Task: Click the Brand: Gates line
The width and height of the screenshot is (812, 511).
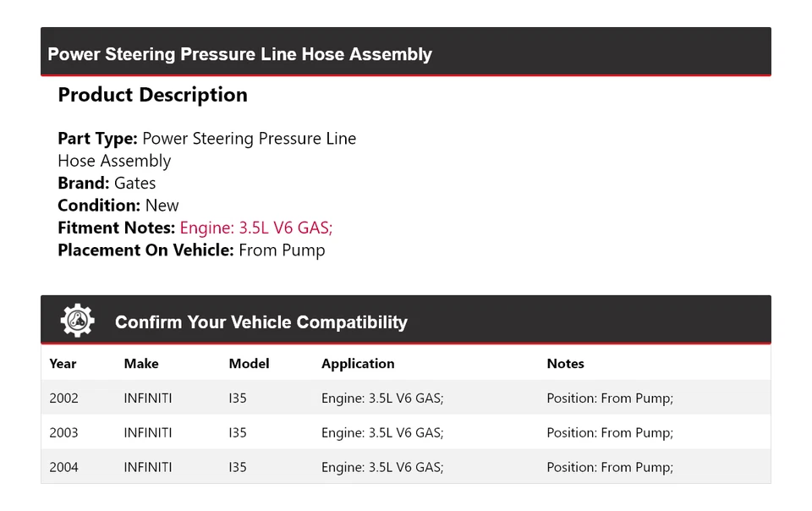Action: 107,183
